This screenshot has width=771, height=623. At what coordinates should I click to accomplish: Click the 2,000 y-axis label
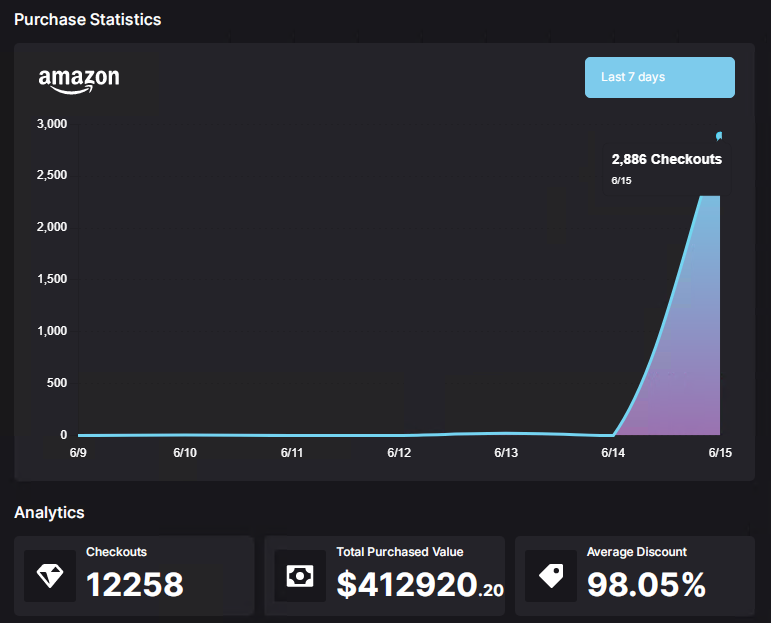[x=52, y=227]
